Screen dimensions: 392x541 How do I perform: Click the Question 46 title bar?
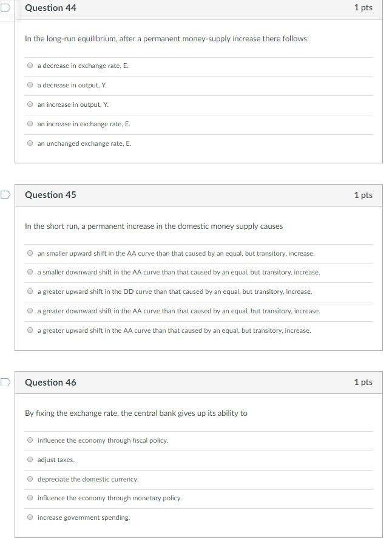pyautogui.click(x=49, y=383)
